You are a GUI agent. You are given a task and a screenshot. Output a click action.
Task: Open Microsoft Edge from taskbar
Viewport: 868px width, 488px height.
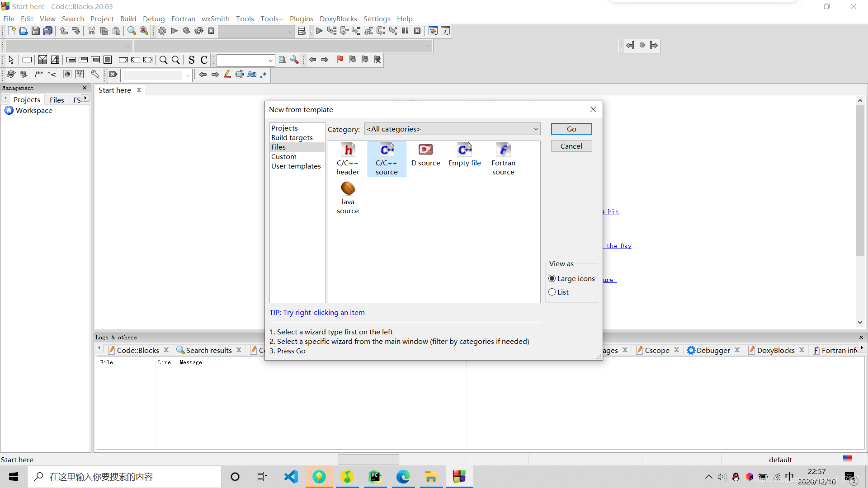(x=403, y=477)
